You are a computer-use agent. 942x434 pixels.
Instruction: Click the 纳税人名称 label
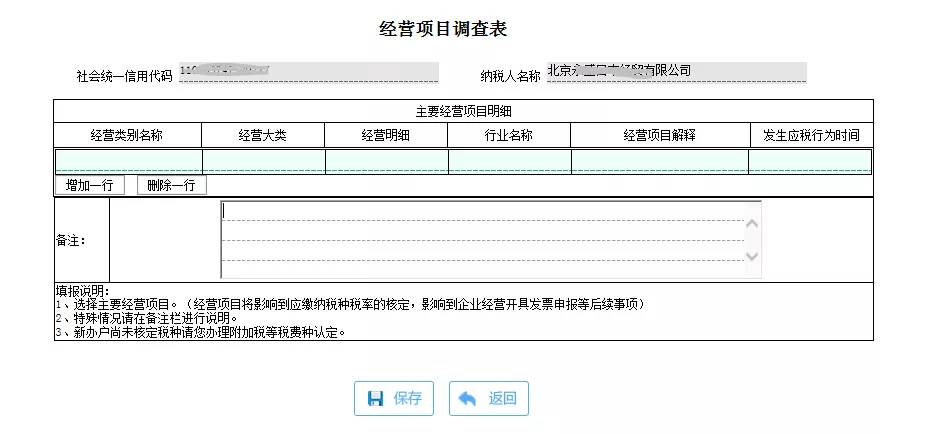511,76
